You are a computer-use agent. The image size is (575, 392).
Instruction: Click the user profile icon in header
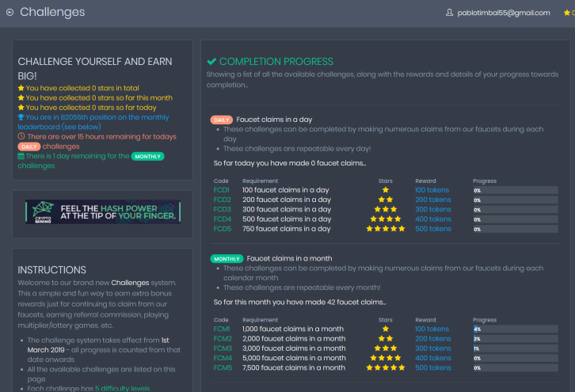[449, 13]
